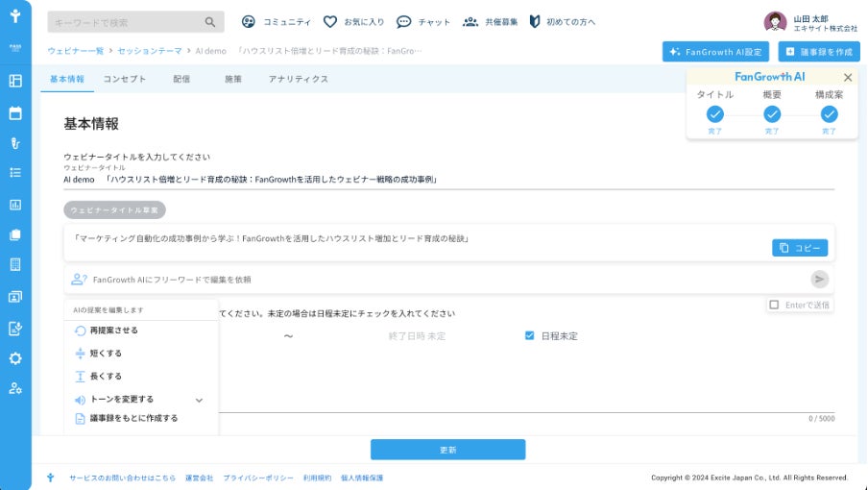Image resolution: width=868 pixels, height=490 pixels.
Task: Click the FanGrowth AI free-word input
Action: [x=448, y=280]
